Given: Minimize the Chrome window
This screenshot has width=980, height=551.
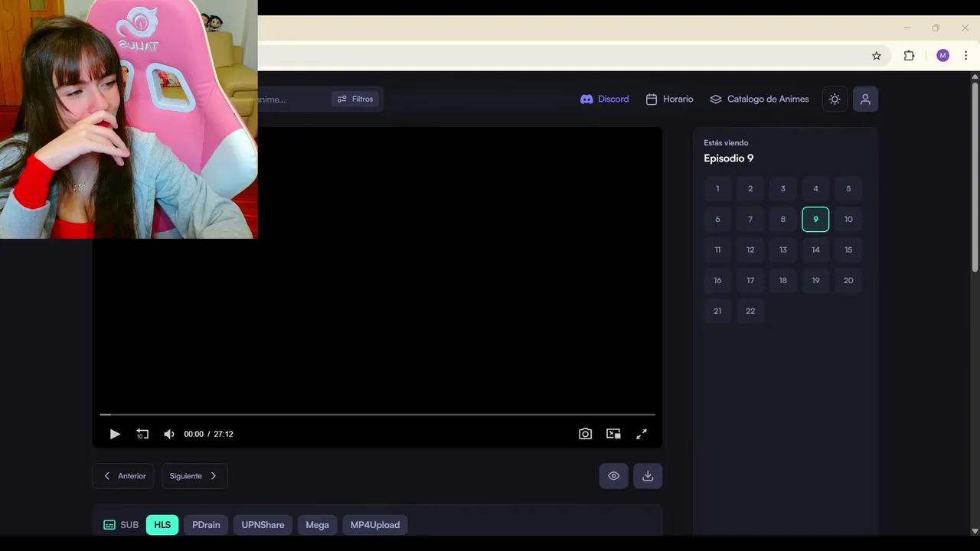Looking at the screenshot, I should (x=906, y=28).
